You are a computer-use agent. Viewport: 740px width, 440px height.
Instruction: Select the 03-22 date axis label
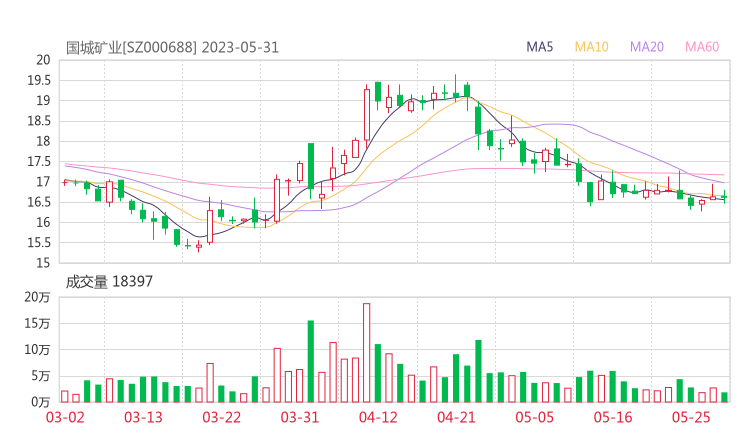(221, 417)
